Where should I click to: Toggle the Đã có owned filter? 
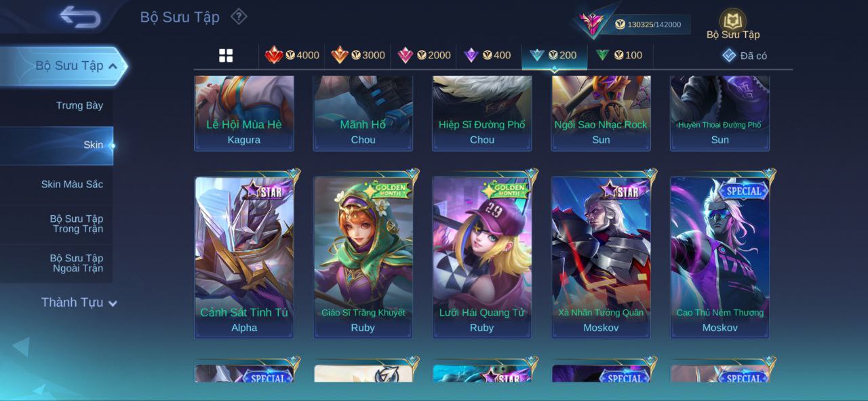tap(745, 56)
